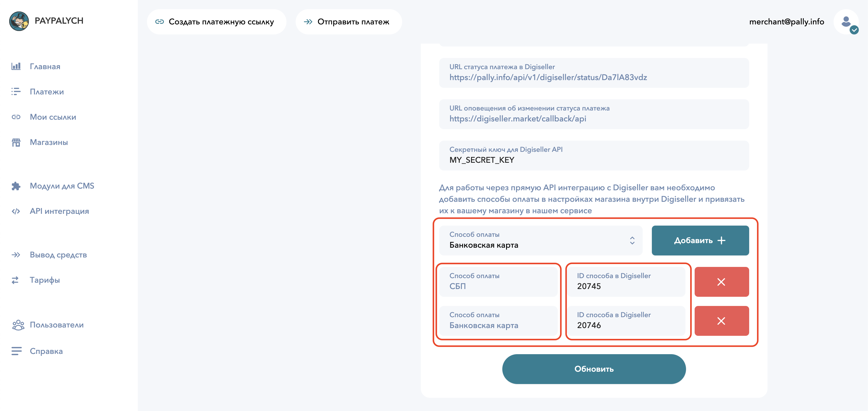Open API интеграция page

tap(59, 211)
